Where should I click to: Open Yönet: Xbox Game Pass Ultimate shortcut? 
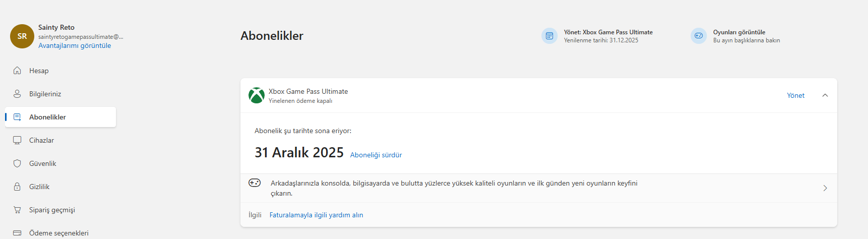597,36
